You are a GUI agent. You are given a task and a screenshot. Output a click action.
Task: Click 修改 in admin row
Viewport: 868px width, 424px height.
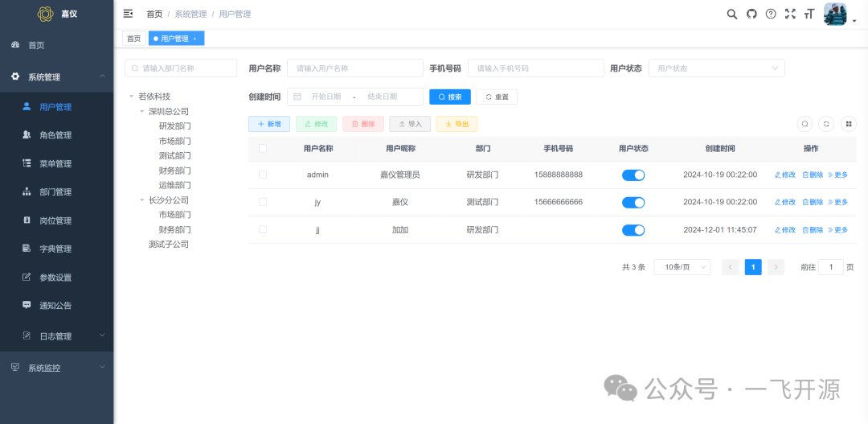point(785,175)
